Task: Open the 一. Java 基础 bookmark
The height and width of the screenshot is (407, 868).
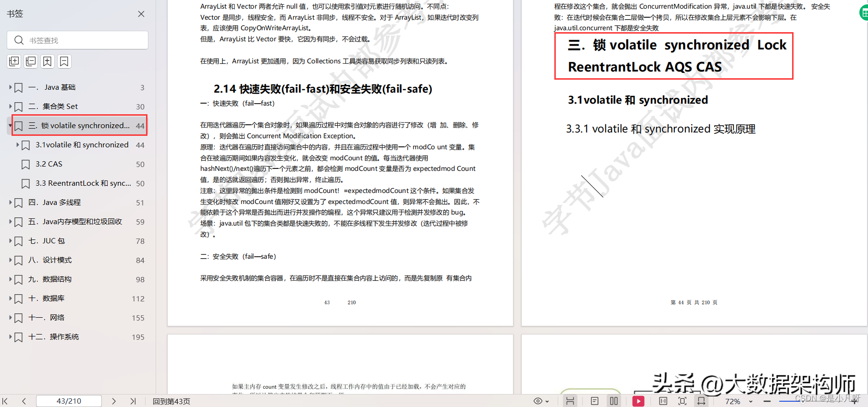Action: (x=52, y=87)
